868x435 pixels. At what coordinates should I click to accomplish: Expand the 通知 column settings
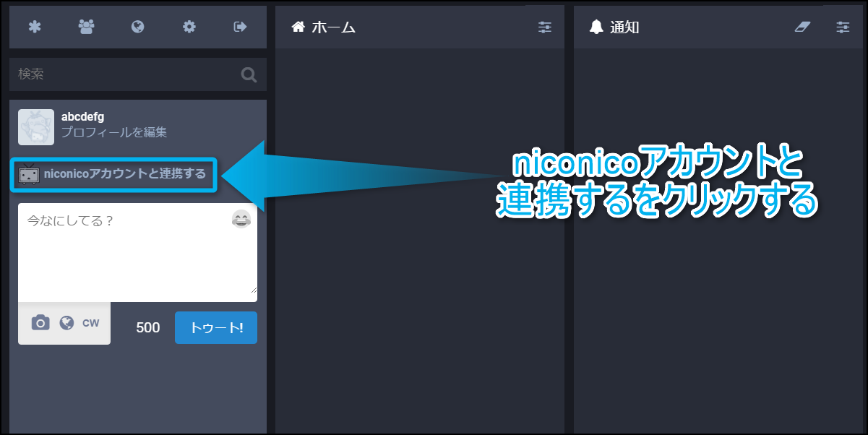(x=843, y=27)
